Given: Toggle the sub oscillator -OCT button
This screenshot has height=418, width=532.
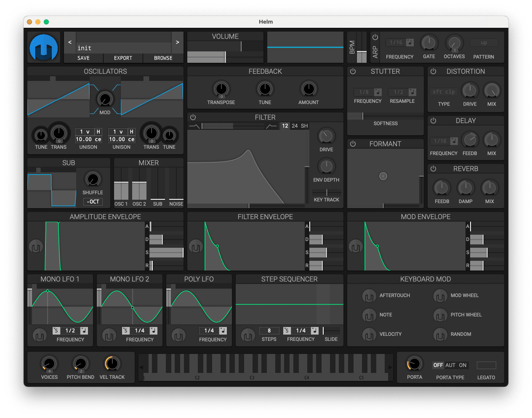Looking at the screenshot, I should [x=93, y=202].
